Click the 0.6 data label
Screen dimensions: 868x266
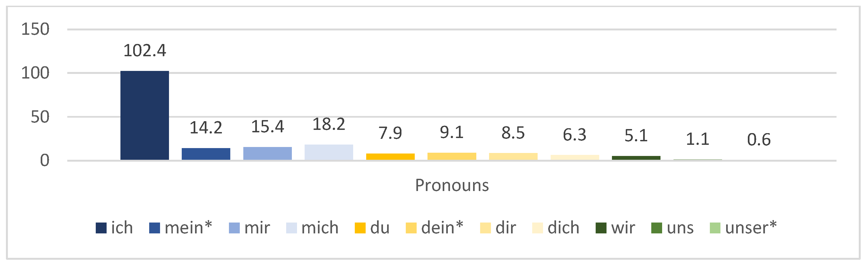[759, 140]
